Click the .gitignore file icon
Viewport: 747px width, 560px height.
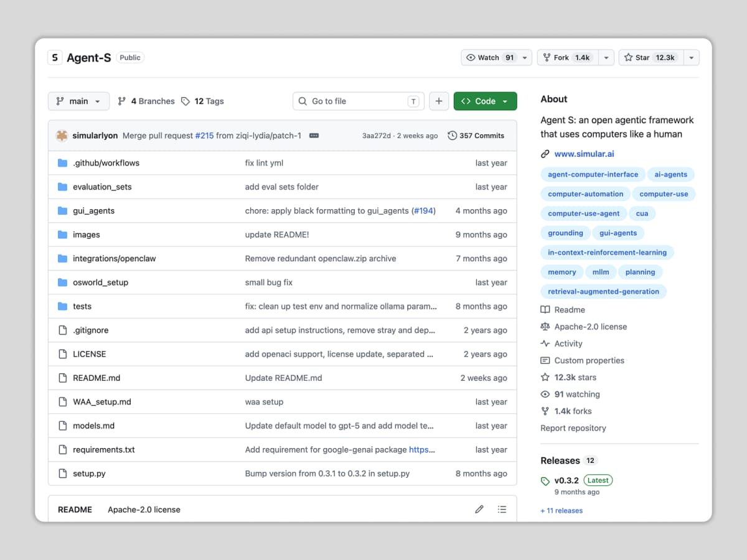62,330
